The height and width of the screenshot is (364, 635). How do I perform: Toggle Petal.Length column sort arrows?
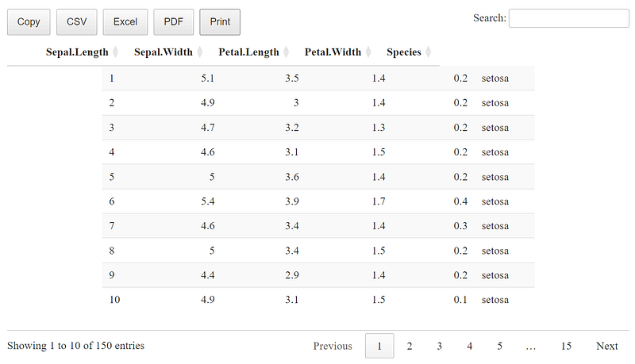point(287,52)
